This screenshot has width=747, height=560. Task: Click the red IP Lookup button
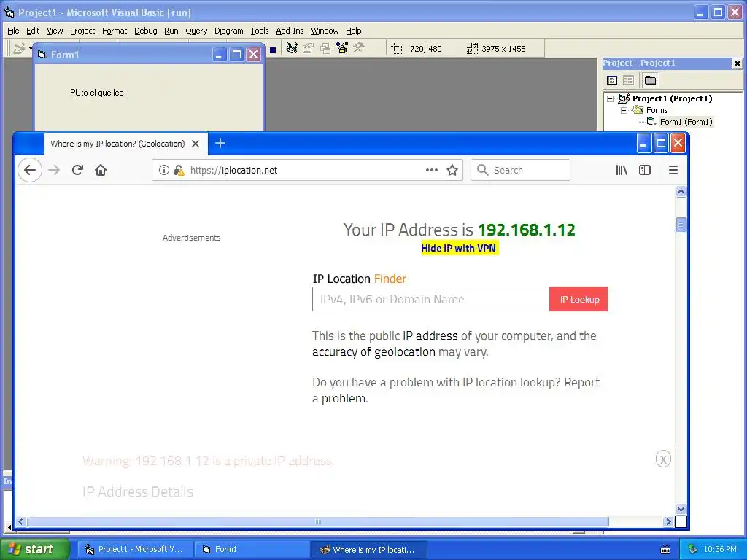tap(578, 299)
